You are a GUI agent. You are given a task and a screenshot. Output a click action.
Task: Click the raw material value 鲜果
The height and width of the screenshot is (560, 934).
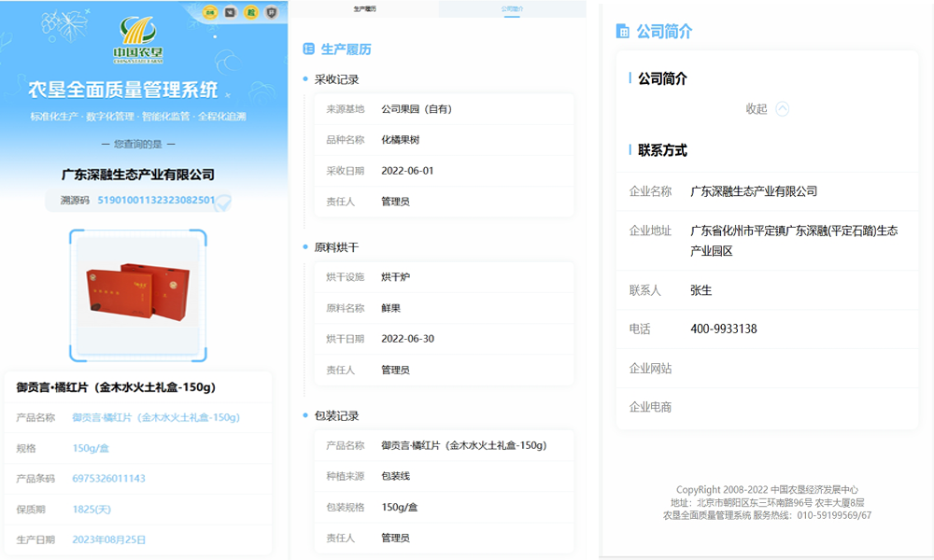[x=390, y=308]
